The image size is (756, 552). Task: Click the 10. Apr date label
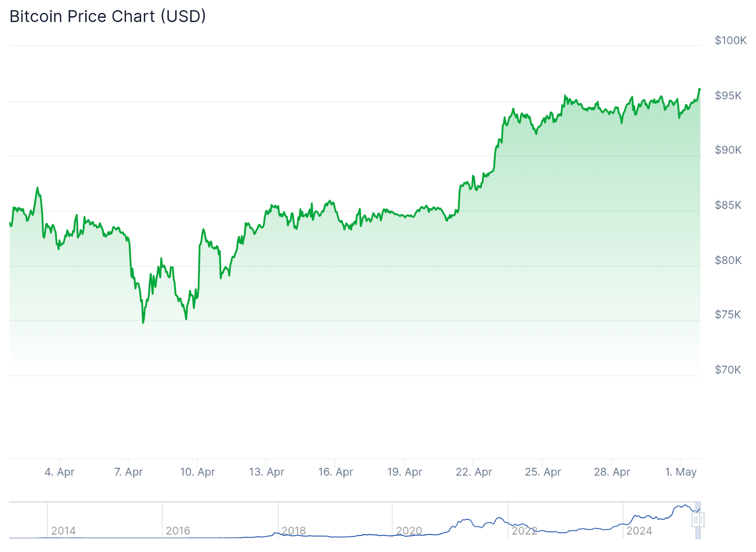(198, 472)
